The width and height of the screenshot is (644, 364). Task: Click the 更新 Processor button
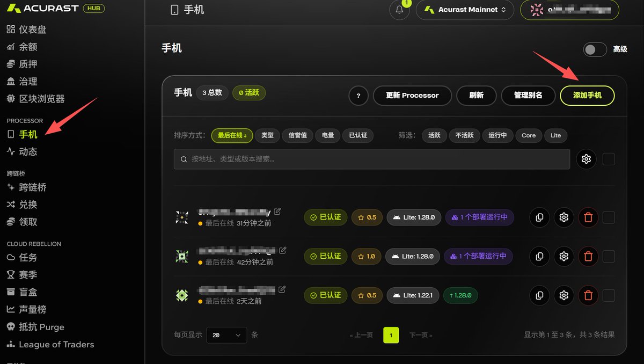click(x=412, y=96)
